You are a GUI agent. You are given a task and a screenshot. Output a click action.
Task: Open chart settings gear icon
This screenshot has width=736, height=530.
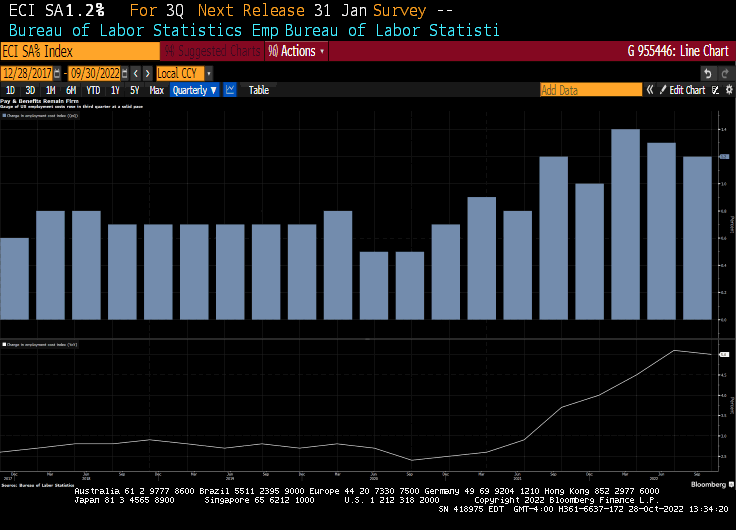(728, 90)
